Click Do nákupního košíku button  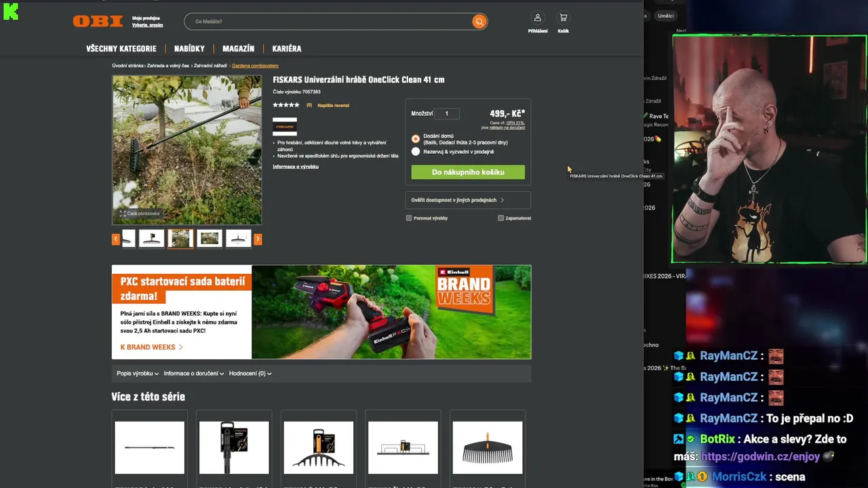(x=468, y=172)
